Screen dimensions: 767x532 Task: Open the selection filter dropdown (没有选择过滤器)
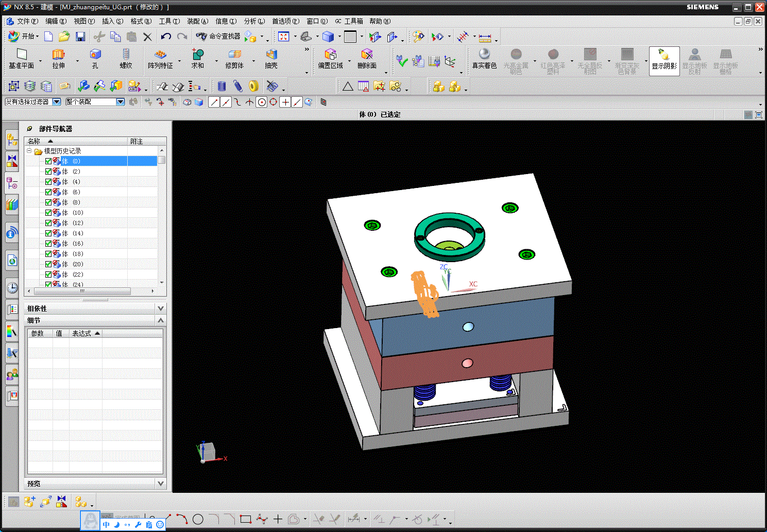(x=57, y=102)
